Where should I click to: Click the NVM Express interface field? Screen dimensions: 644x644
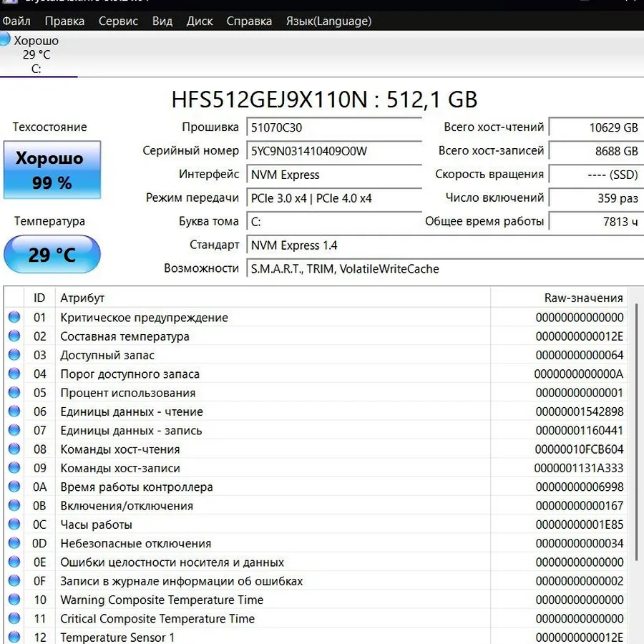(334, 175)
